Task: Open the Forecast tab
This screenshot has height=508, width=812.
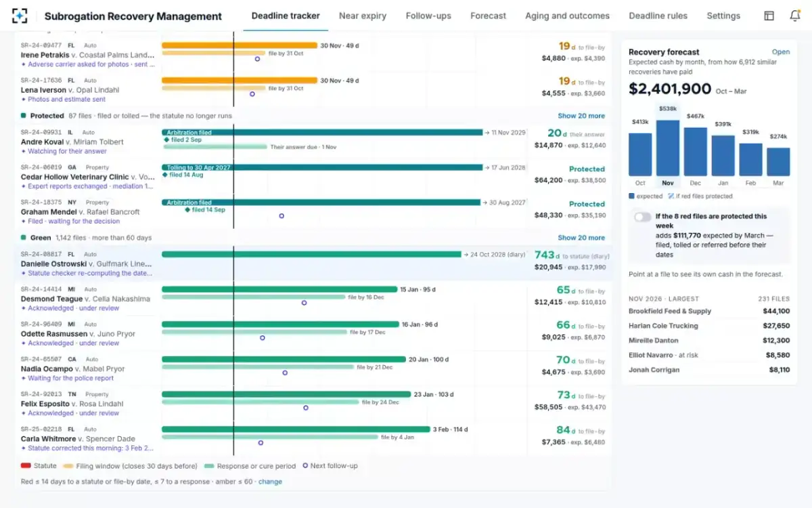Action: 488,16
